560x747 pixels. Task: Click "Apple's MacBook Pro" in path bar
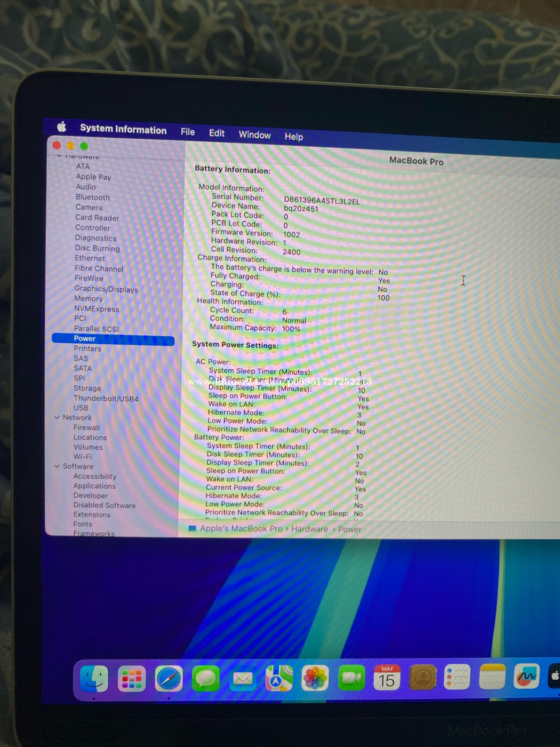[x=241, y=529]
